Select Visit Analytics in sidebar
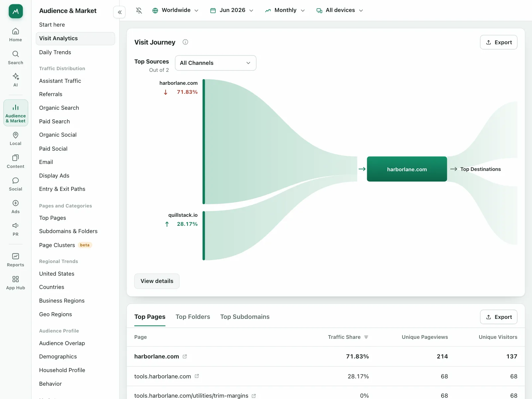 75,39
